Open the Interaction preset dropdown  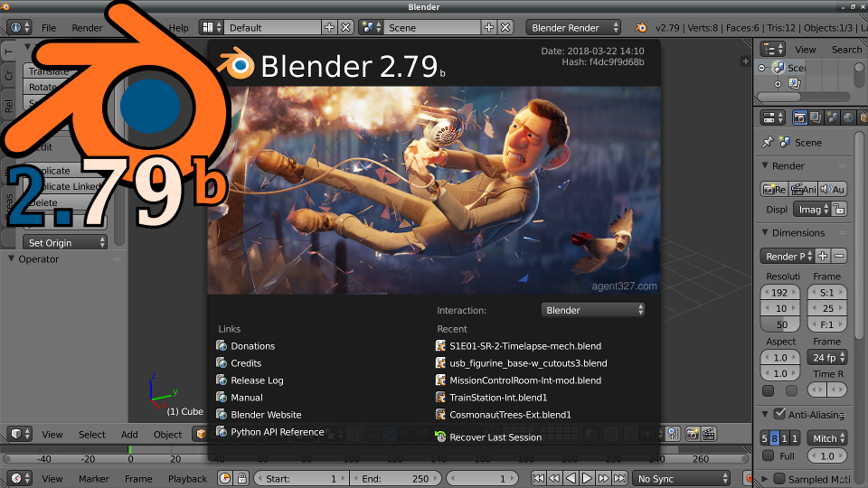tap(593, 310)
